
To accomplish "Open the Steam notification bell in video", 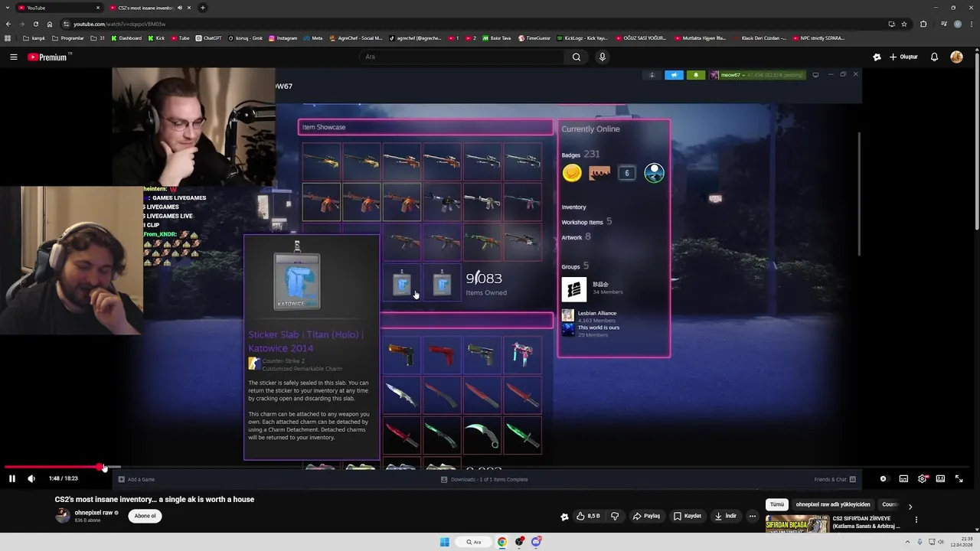I will [696, 75].
